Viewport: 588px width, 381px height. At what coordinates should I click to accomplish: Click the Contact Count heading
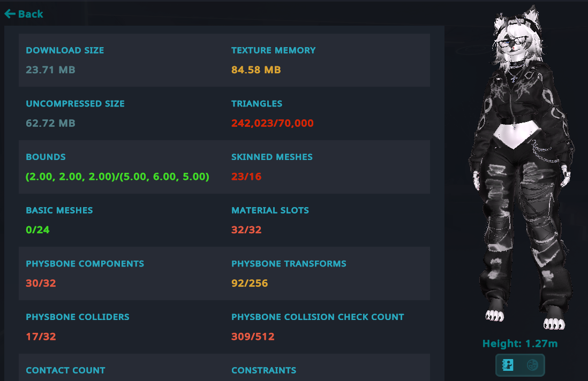click(x=65, y=370)
